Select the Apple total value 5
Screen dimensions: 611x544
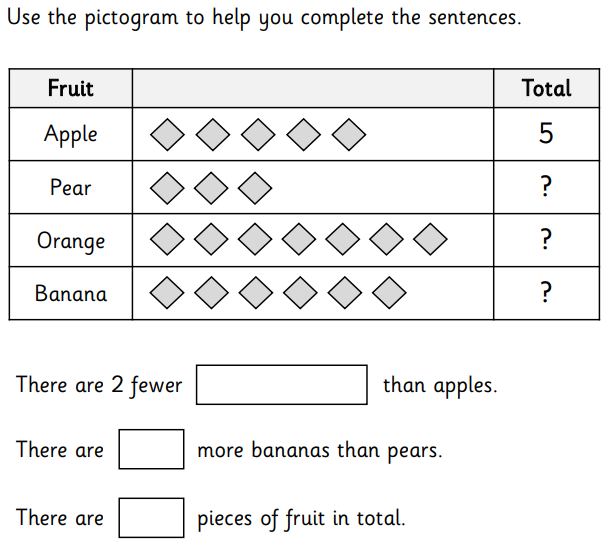(x=546, y=133)
